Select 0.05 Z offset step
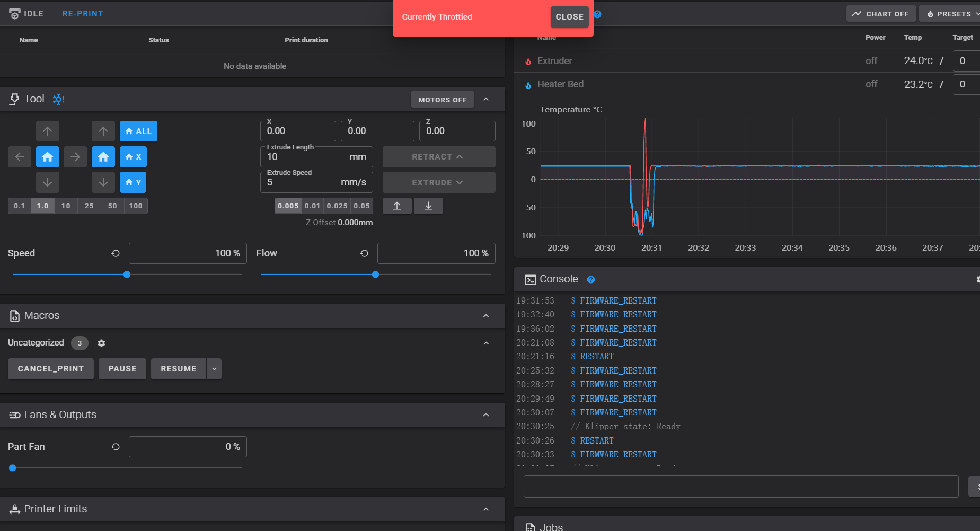This screenshot has width=980, height=531. coord(362,206)
